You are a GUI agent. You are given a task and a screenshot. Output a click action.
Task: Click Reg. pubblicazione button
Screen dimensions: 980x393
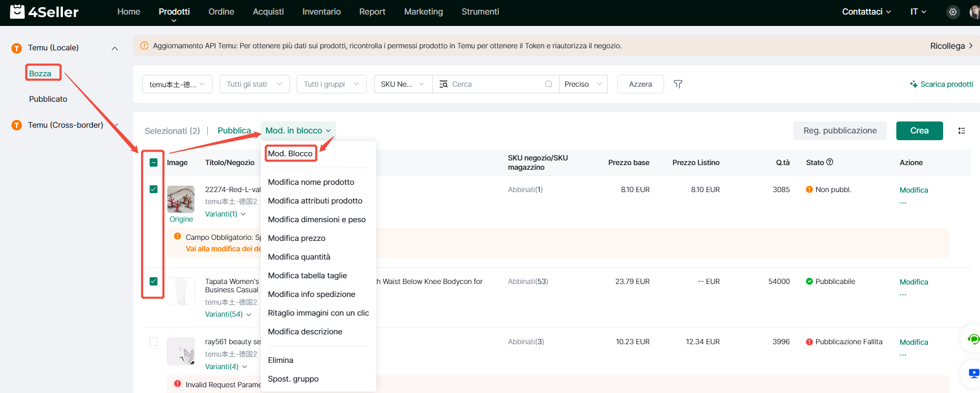(x=840, y=131)
